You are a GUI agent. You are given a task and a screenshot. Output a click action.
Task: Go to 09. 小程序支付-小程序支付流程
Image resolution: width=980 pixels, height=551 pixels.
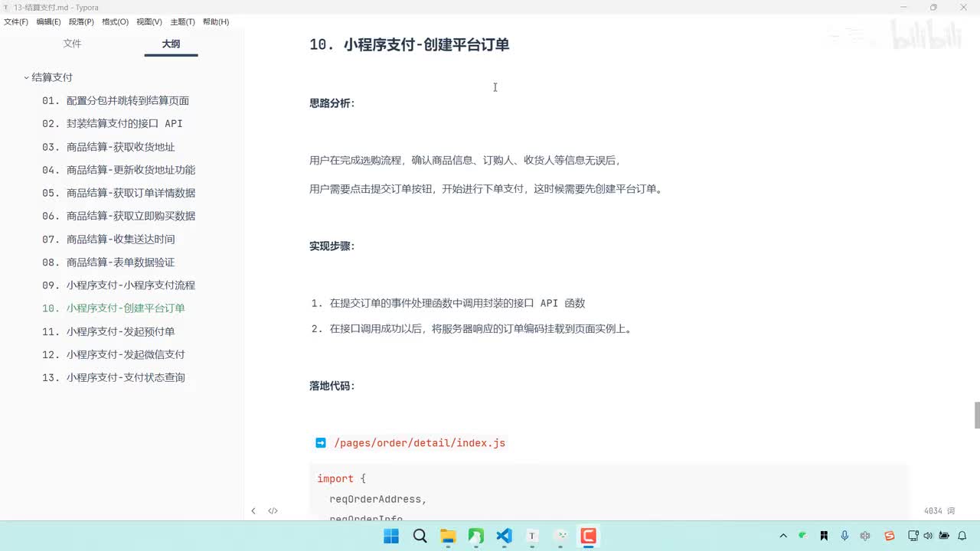coord(119,285)
